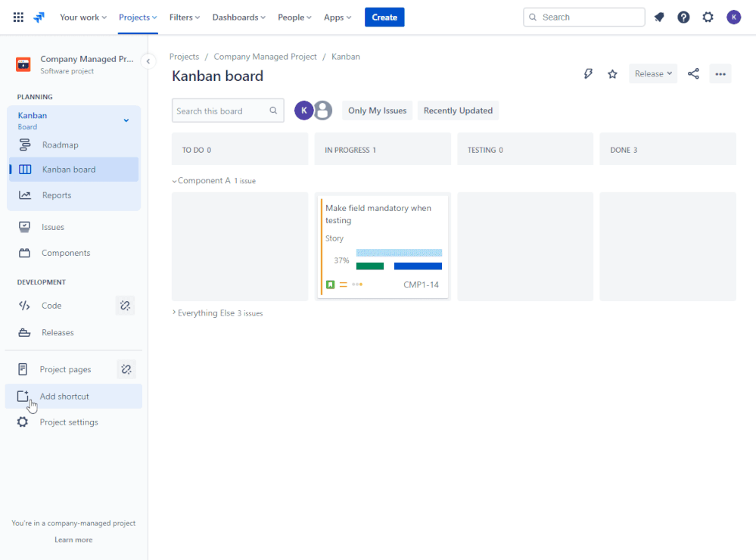Click the link icon next to Code
Image resolution: width=756 pixels, height=560 pixels.
126,305
